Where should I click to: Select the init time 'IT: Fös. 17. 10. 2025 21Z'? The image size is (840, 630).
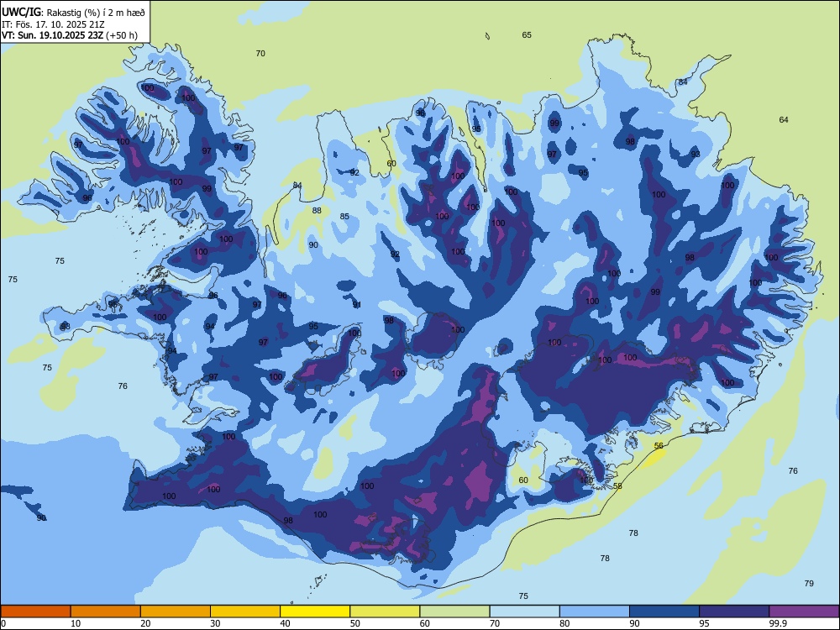[x=53, y=24]
